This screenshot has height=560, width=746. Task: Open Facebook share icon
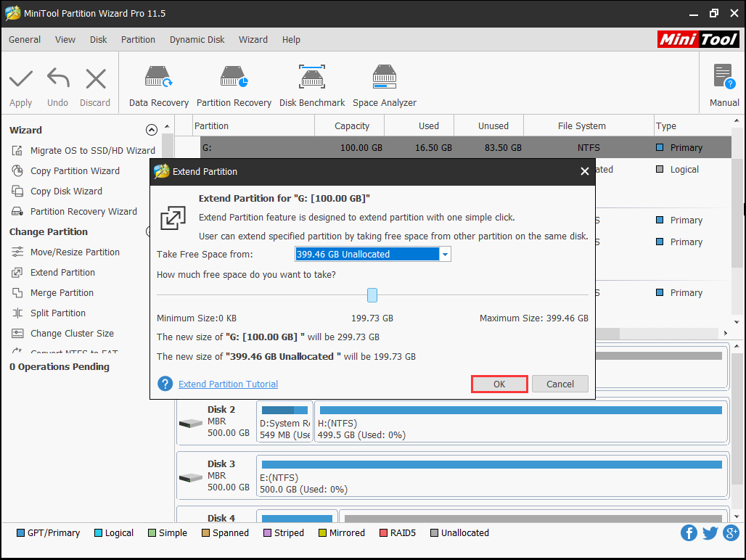pos(689,533)
